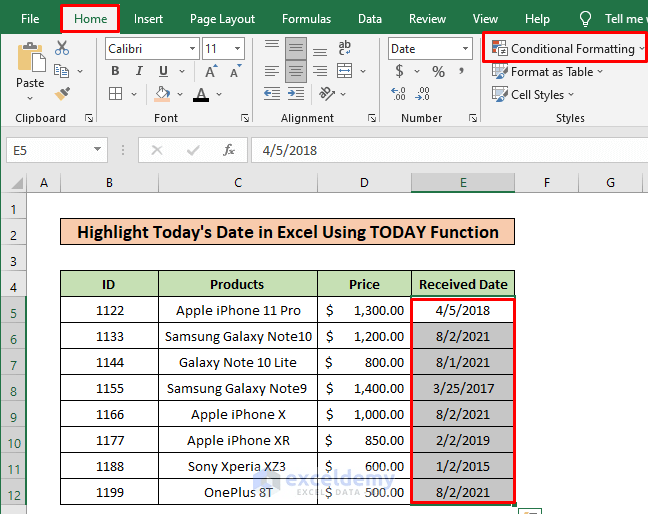Screen dimensions: 648x514
Task: Apply Comma Style formatting
Action: tap(461, 71)
